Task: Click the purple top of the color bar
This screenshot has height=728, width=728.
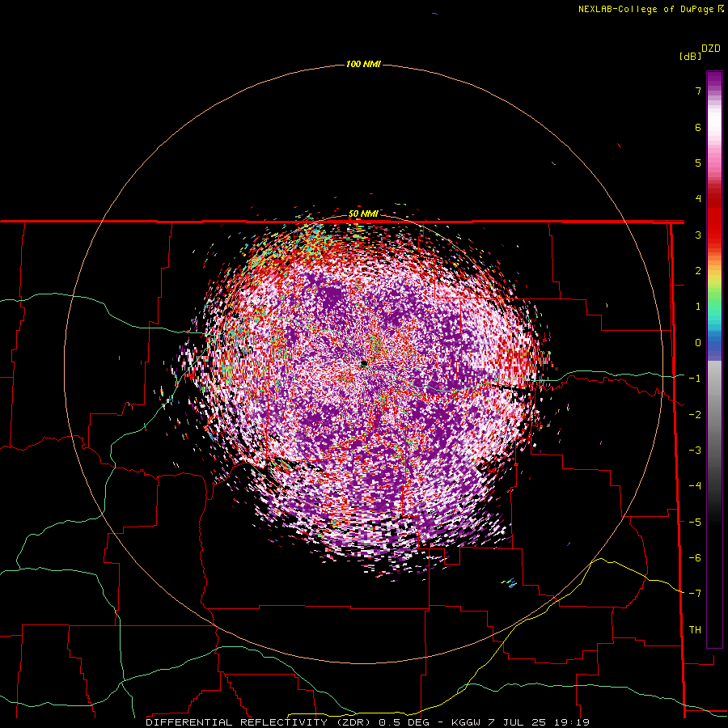Action: click(714, 79)
